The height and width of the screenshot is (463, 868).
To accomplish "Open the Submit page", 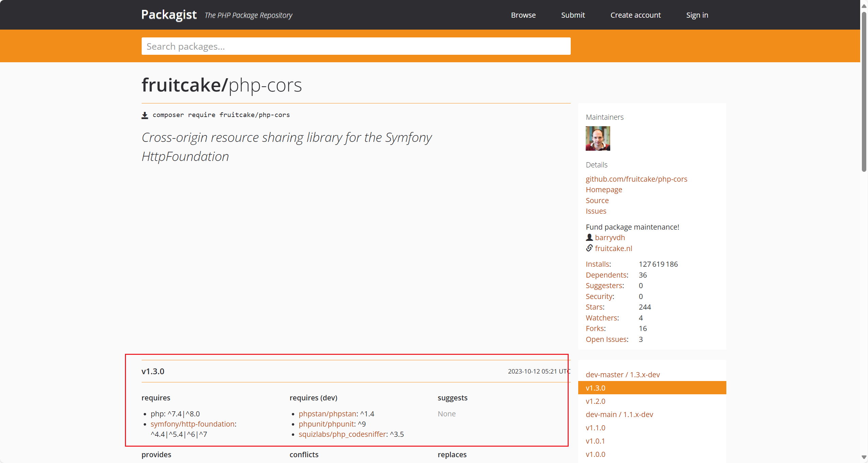I will 573,15.
